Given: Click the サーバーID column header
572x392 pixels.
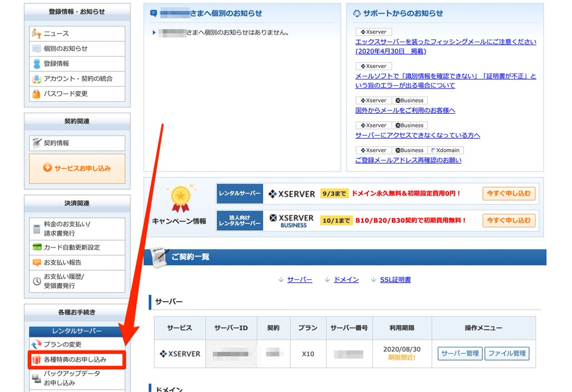Looking at the screenshot, I should [231, 328].
